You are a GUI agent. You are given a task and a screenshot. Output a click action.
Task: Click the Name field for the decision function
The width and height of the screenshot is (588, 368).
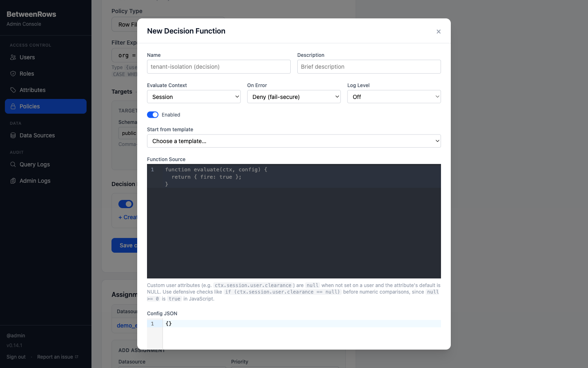coord(218,67)
